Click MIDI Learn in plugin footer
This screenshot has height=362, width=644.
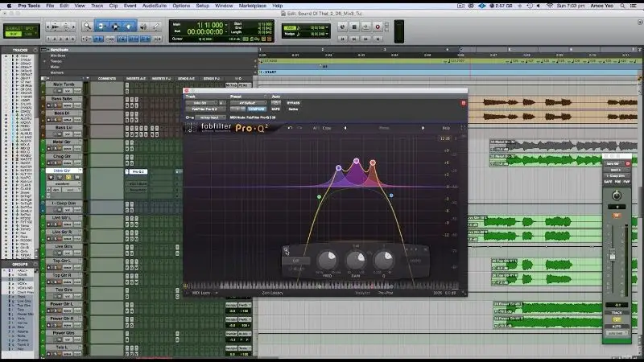(x=200, y=293)
